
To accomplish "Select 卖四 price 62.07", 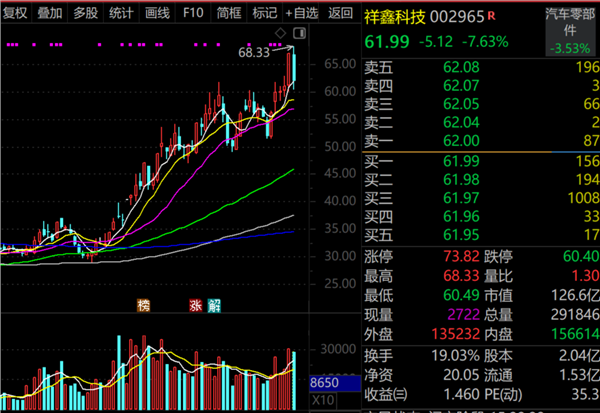I will pos(461,86).
